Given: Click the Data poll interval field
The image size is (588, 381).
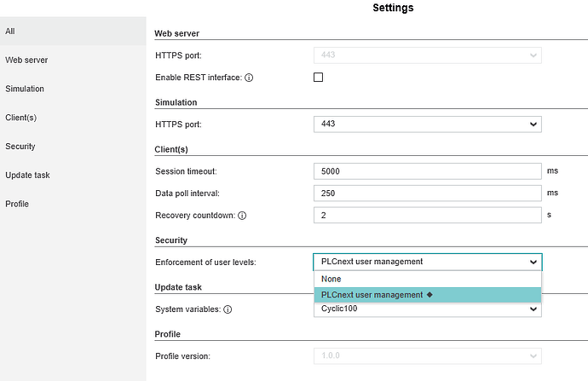Looking at the screenshot, I should coord(427,193).
